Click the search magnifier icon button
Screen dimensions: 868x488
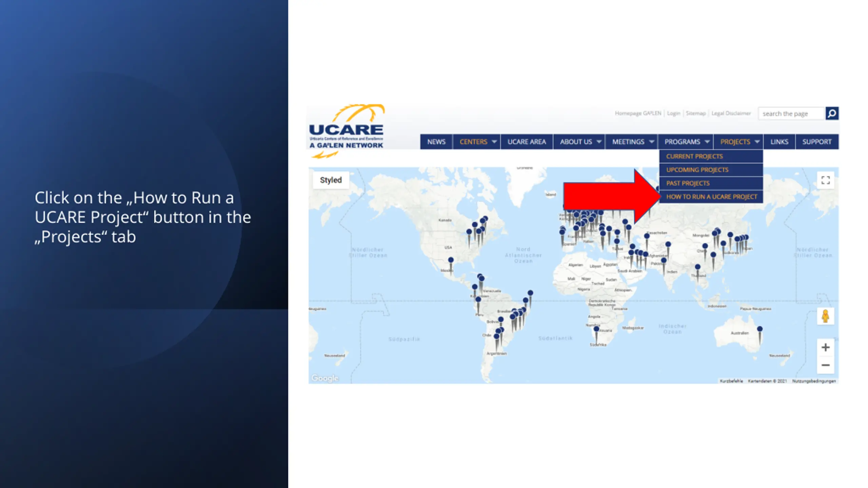pyautogui.click(x=832, y=114)
